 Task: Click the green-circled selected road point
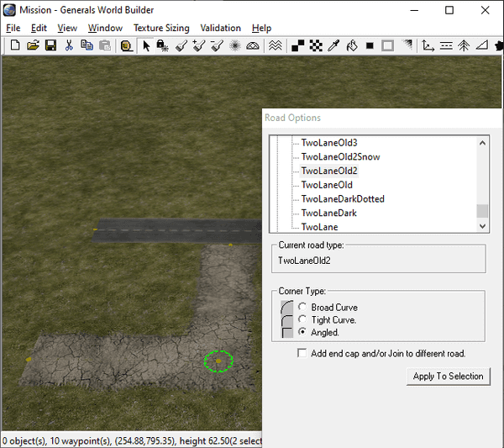point(218,361)
